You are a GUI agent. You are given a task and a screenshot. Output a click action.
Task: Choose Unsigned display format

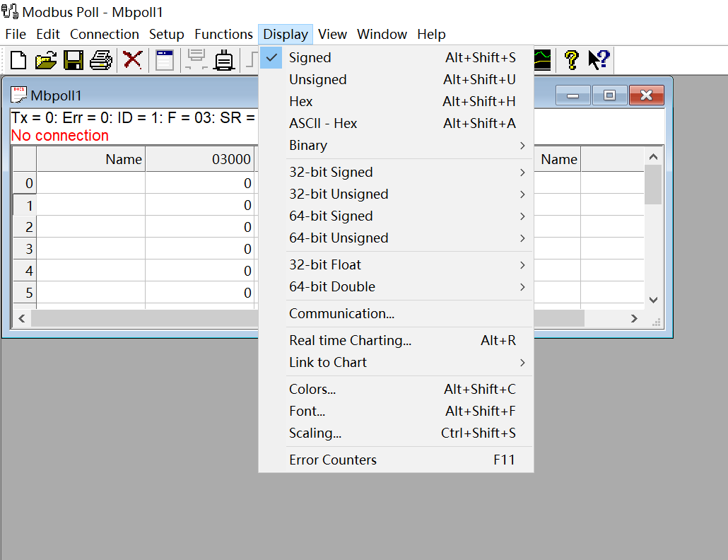click(396, 79)
